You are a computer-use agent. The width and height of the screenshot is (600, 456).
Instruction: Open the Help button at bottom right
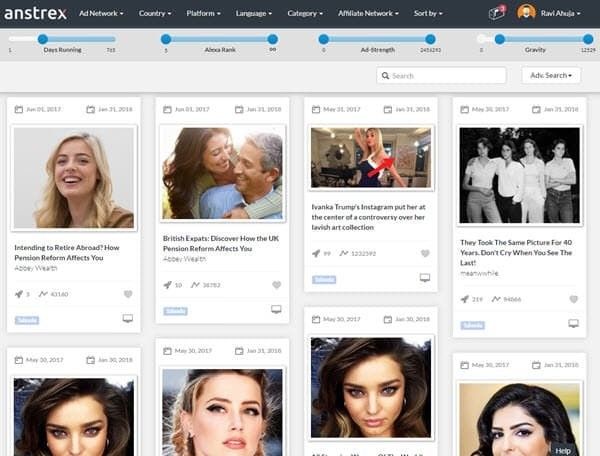point(563,450)
